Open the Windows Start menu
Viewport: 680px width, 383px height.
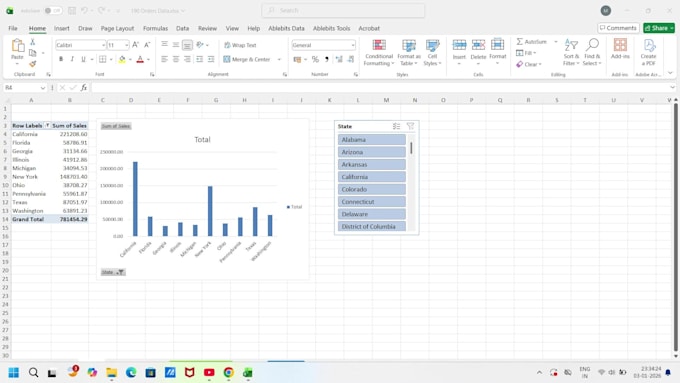click(x=13, y=373)
